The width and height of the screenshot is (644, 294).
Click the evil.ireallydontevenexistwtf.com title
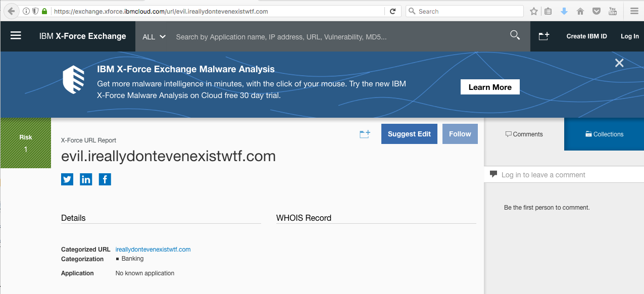coord(168,156)
